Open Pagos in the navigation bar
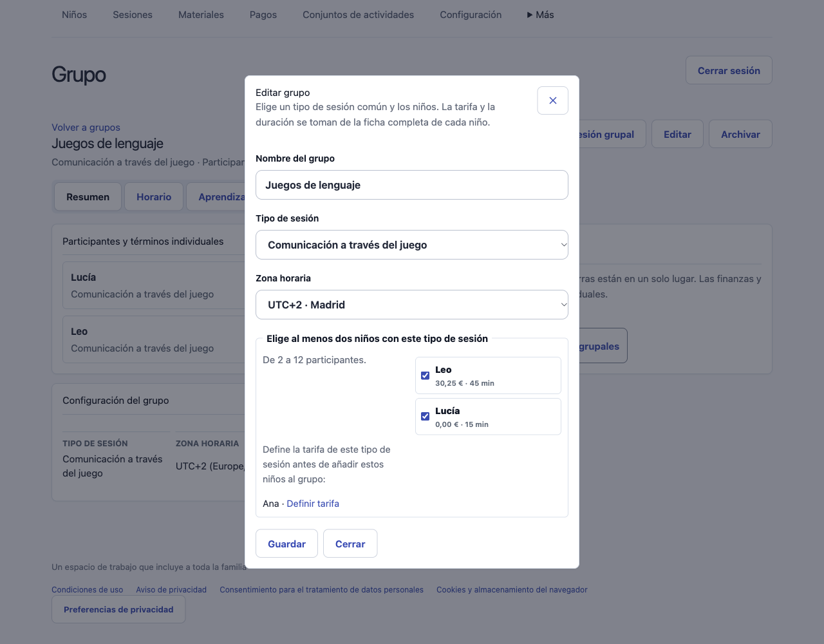This screenshot has height=644, width=824. tap(263, 15)
